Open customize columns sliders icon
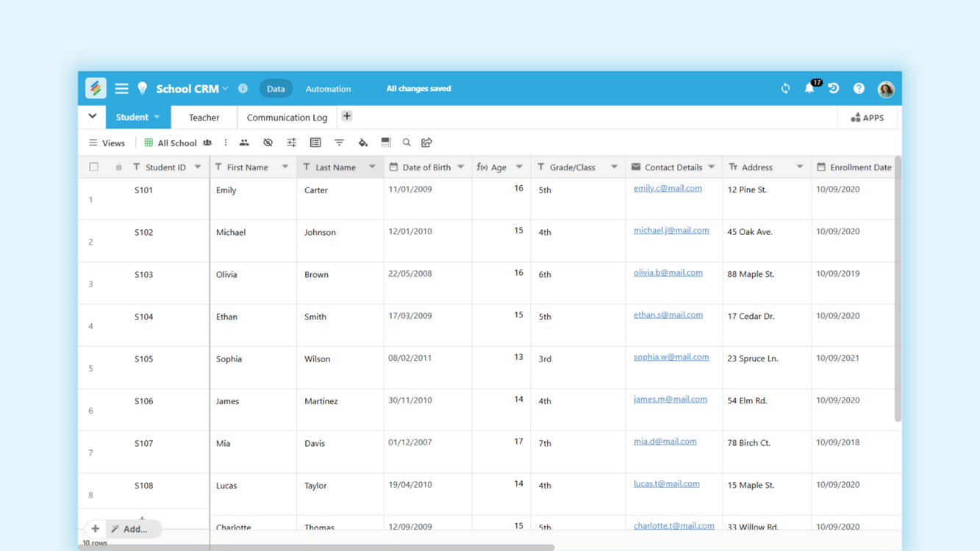 pyautogui.click(x=292, y=143)
